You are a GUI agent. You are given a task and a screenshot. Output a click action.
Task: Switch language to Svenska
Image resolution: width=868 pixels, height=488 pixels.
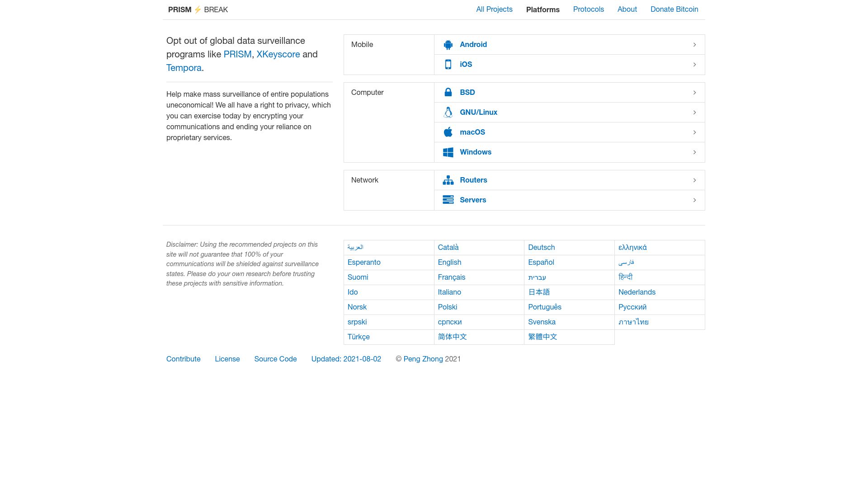(x=542, y=322)
